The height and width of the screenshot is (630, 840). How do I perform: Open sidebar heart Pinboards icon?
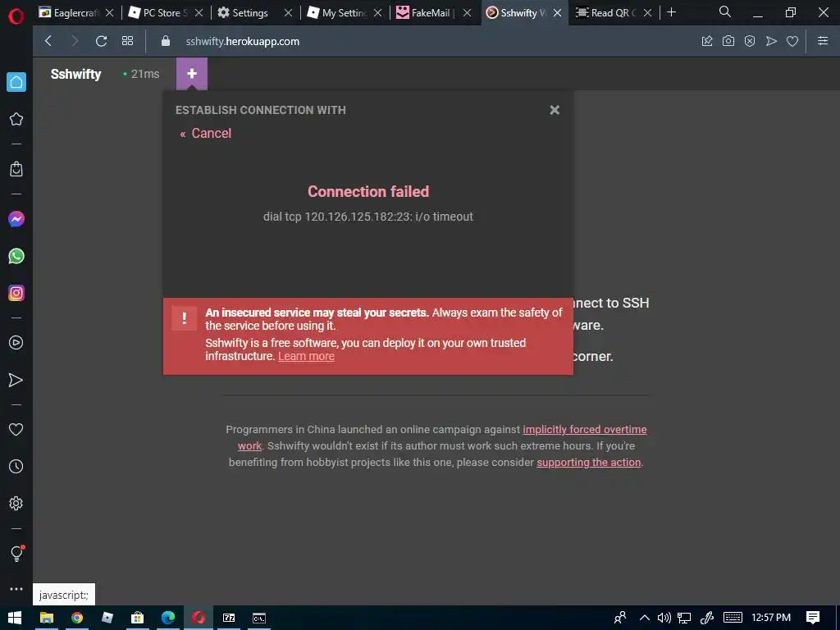point(16,429)
